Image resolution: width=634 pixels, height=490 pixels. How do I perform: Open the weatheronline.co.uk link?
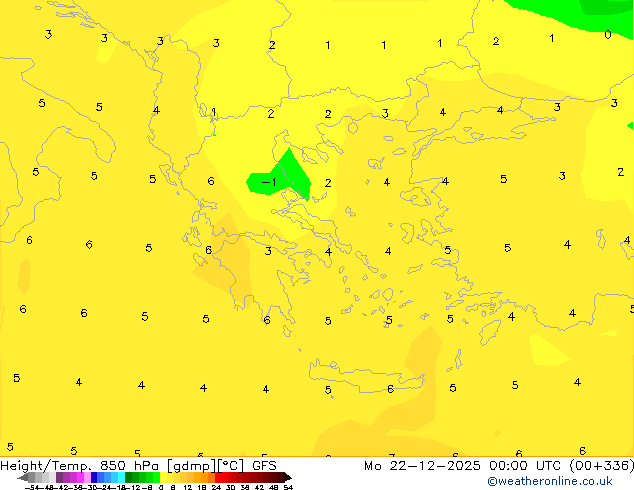[x=550, y=481]
